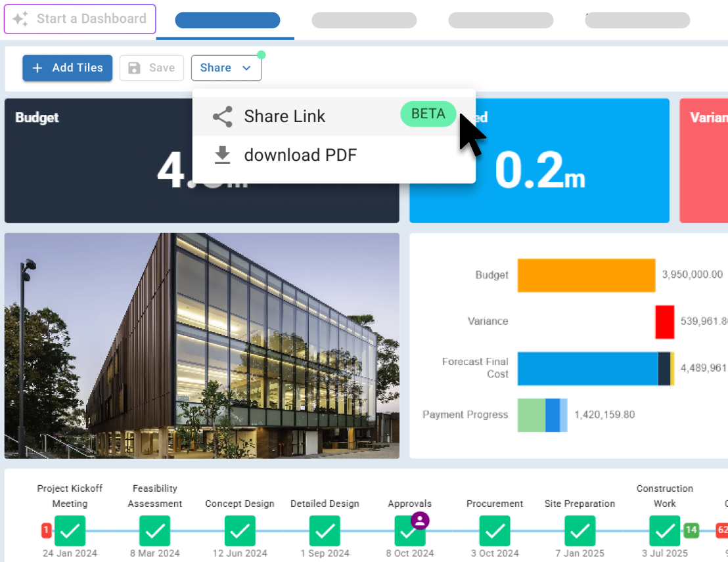The height and width of the screenshot is (562, 728).
Task: Click the plus icon inside Add Tiles
Action: click(x=39, y=68)
